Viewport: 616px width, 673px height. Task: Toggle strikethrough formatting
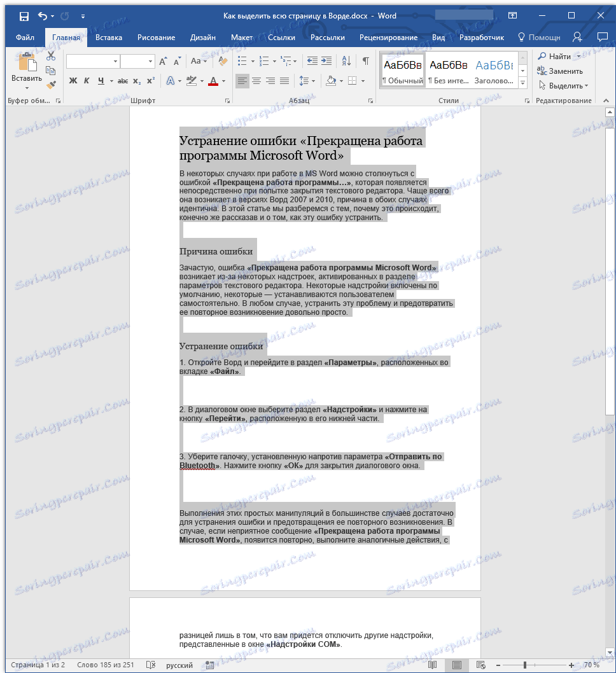click(123, 81)
